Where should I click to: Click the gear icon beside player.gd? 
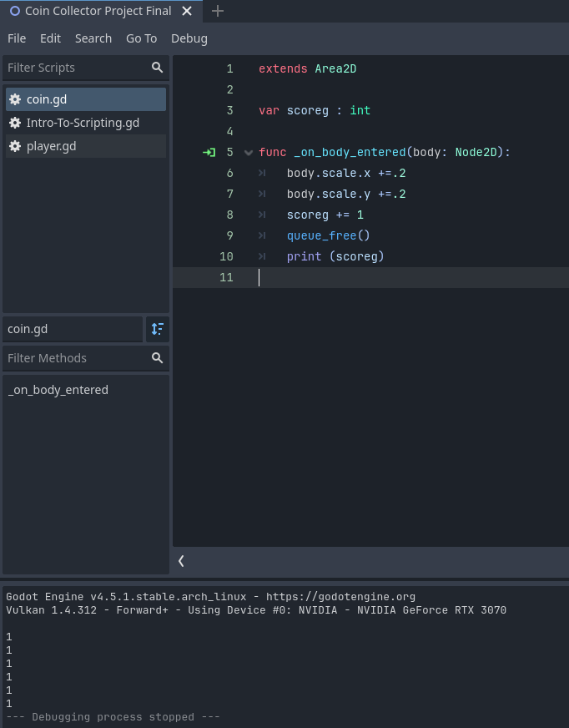coord(15,146)
